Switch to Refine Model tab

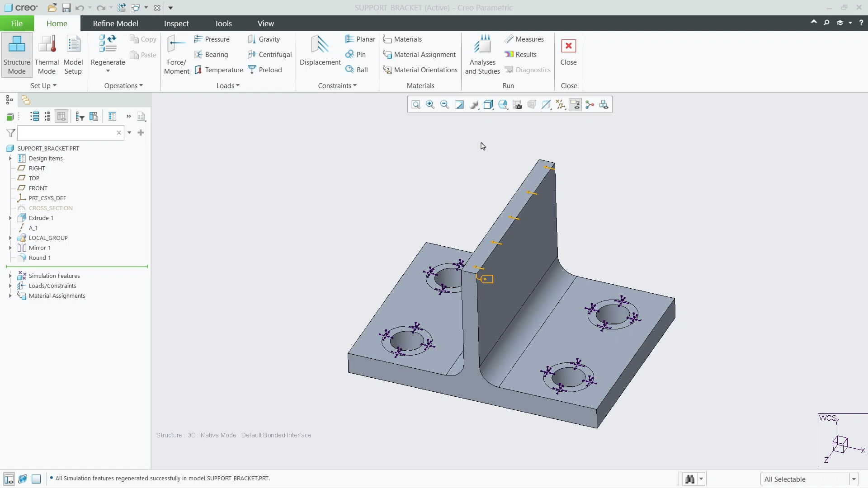click(115, 23)
